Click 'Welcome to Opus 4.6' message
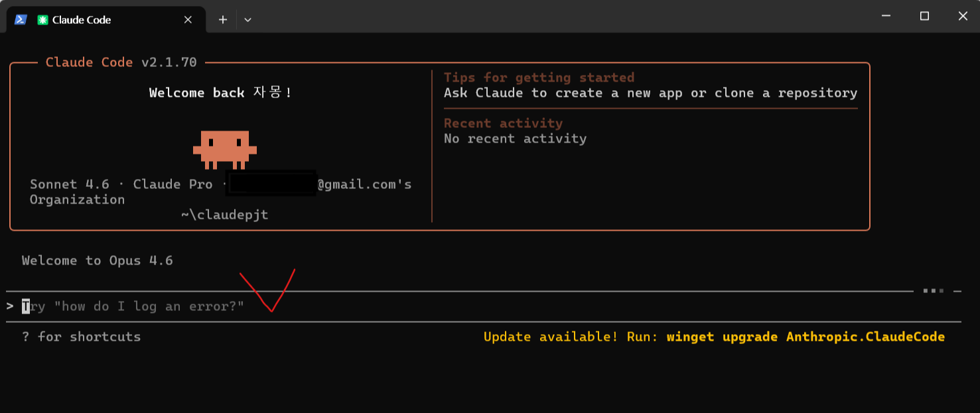The width and height of the screenshot is (980, 413). (98, 261)
